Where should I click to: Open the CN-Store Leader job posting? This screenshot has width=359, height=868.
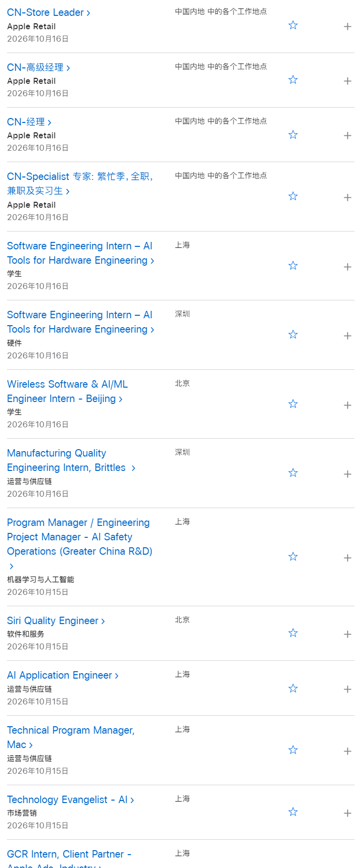[x=49, y=12]
